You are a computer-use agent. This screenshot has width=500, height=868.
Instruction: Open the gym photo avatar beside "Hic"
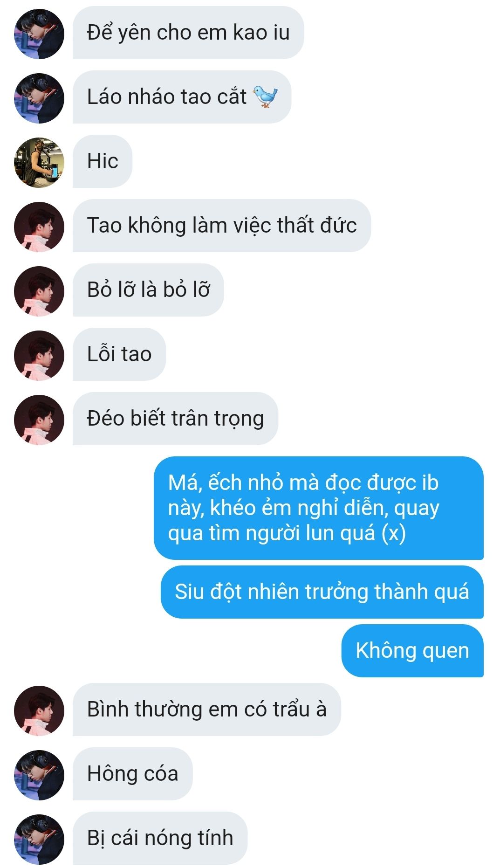[39, 162]
